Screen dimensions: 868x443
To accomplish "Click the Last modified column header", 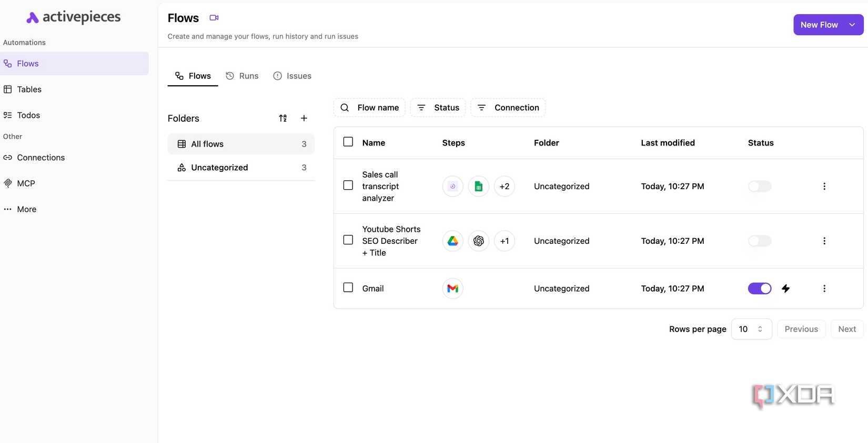I will click(x=668, y=143).
